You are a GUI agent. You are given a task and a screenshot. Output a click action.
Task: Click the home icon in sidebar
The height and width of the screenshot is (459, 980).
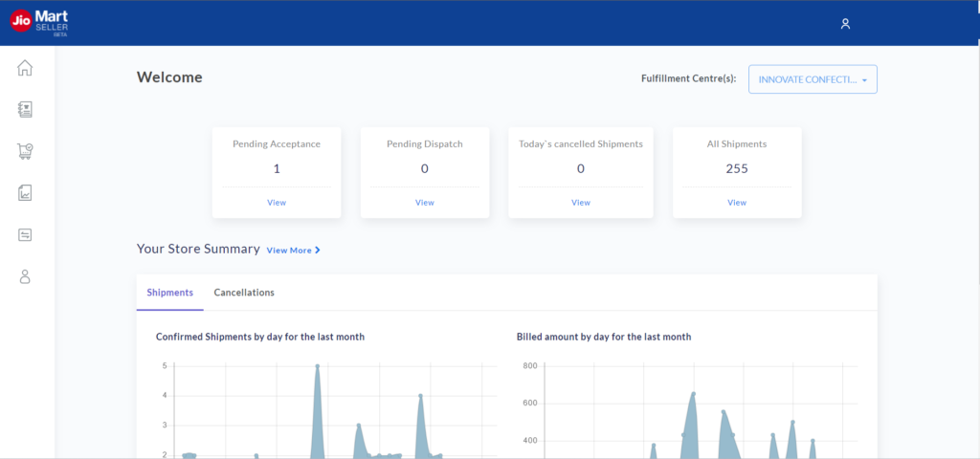coord(25,68)
